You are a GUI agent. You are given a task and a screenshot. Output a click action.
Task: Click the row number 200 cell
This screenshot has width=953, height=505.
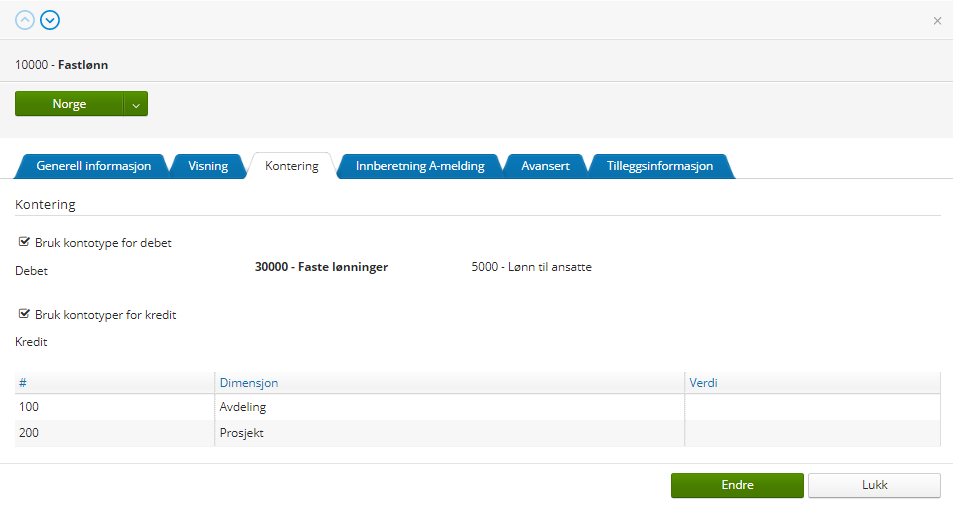pos(115,433)
